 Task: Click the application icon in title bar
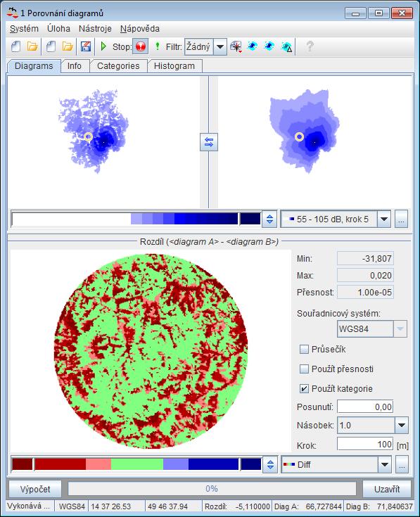[x=12, y=13]
